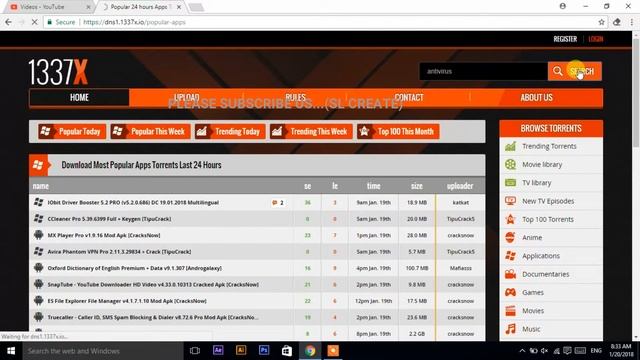Launch Photoshop from the taskbar
640x360 pixels.
click(x=264, y=351)
